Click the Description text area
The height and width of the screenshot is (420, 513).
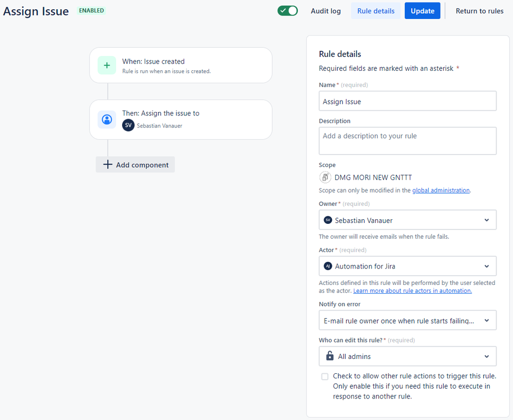pyautogui.click(x=407, y=141)
